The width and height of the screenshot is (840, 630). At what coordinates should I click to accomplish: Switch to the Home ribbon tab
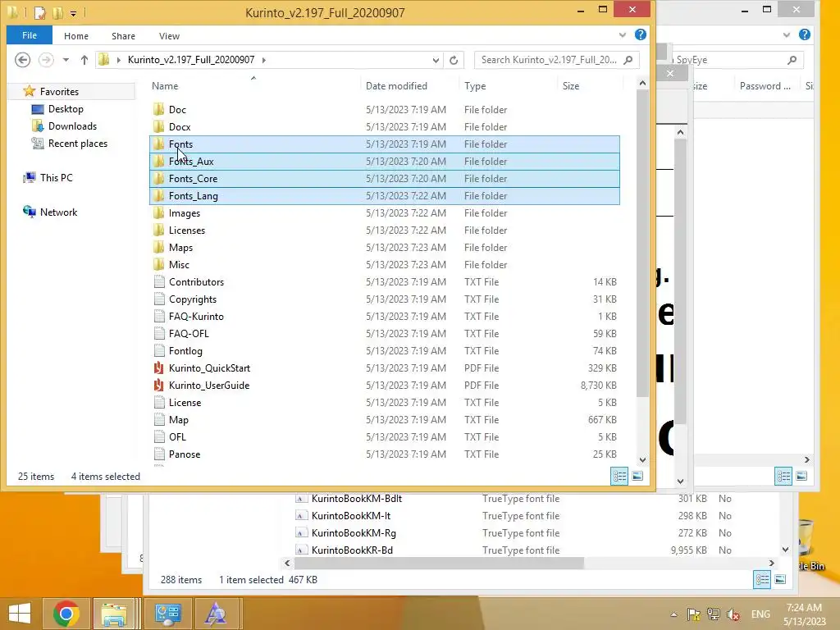click(x=76, y=36)
